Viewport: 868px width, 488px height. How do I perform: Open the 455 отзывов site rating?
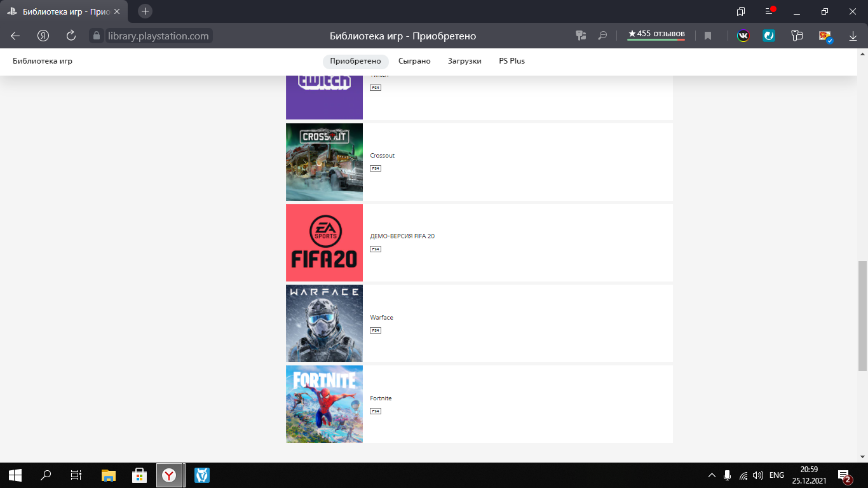pos(656,34)
